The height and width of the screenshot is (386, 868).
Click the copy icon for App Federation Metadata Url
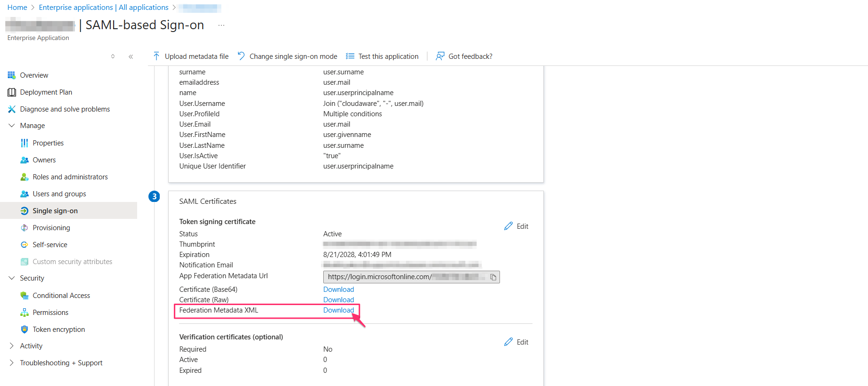[493, 277]
